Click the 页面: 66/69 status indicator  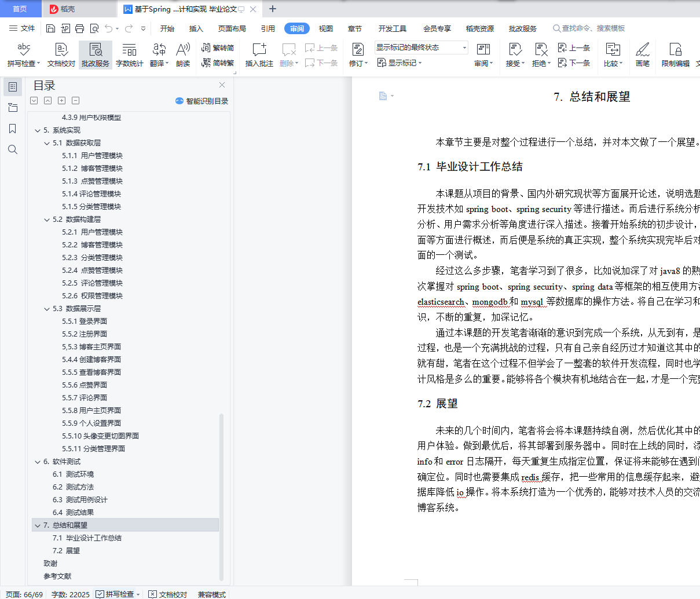24,594
